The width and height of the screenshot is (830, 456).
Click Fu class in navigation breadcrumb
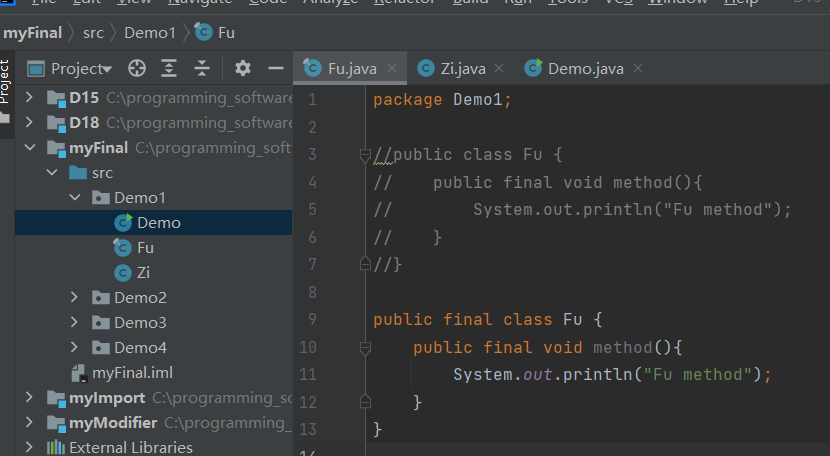tap(215, 33)
